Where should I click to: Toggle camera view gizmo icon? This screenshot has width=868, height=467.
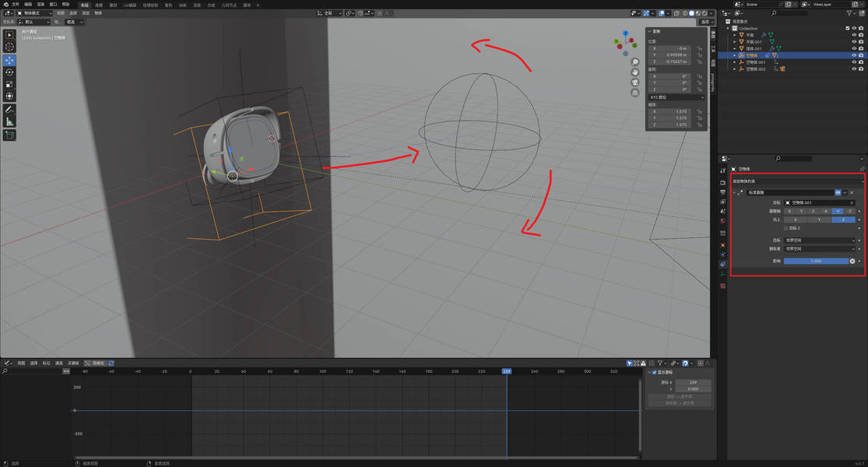click(635, 83)
